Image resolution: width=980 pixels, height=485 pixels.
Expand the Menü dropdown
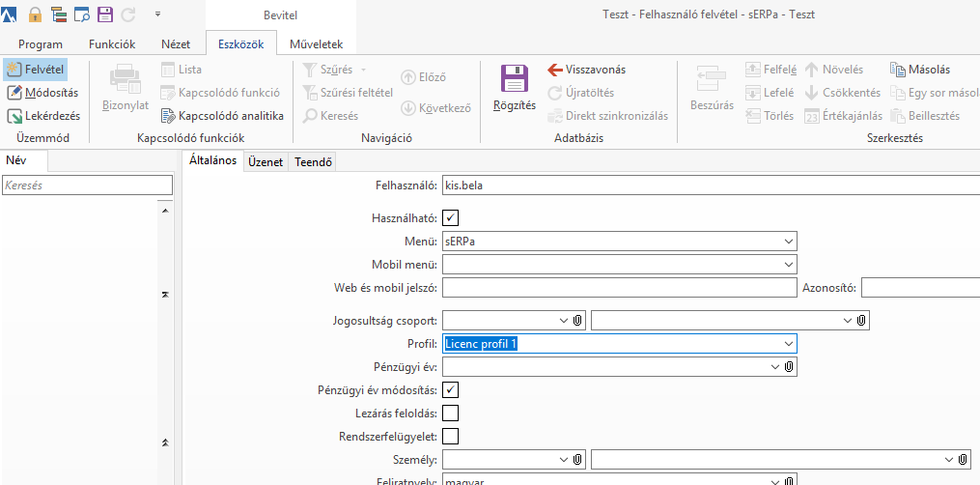coord(789,242)
